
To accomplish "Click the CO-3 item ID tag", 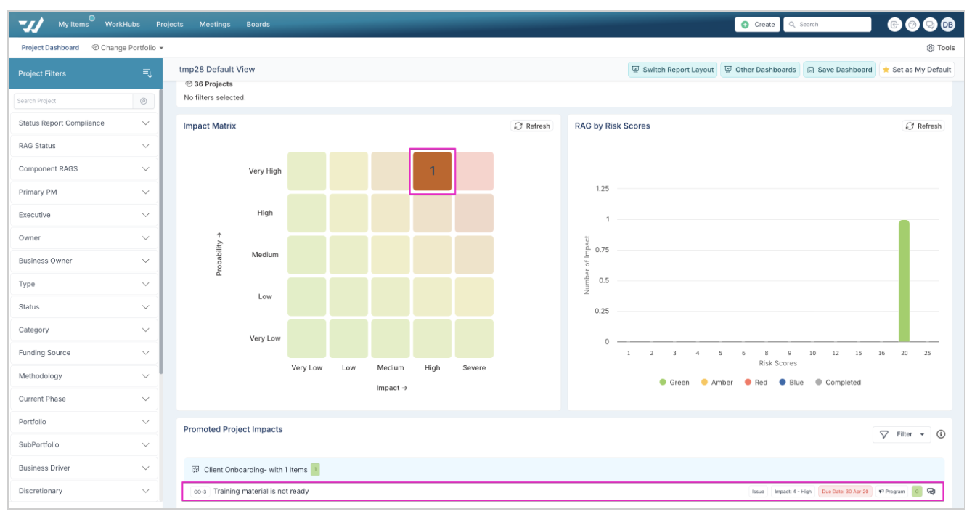I will [x=200, y=492].
